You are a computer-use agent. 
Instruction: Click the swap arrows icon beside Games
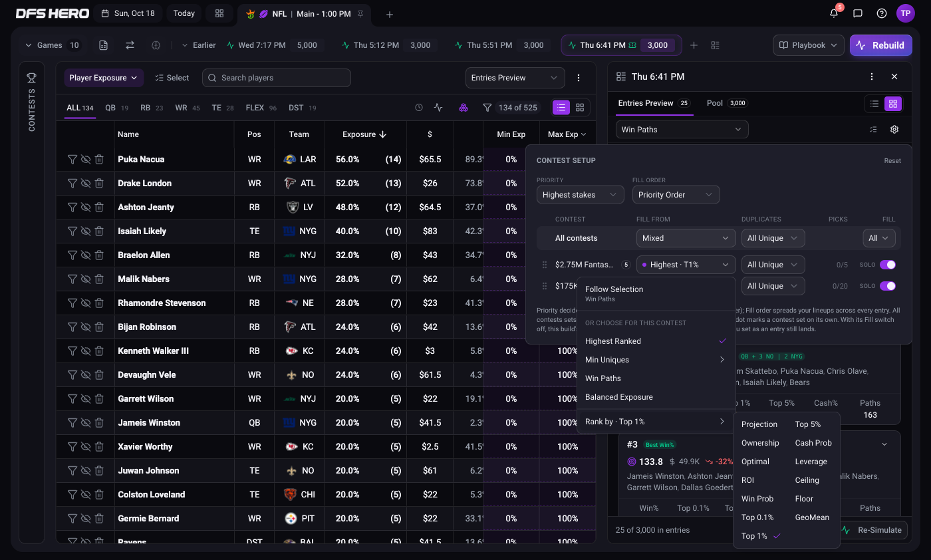(x=130, y=45)
